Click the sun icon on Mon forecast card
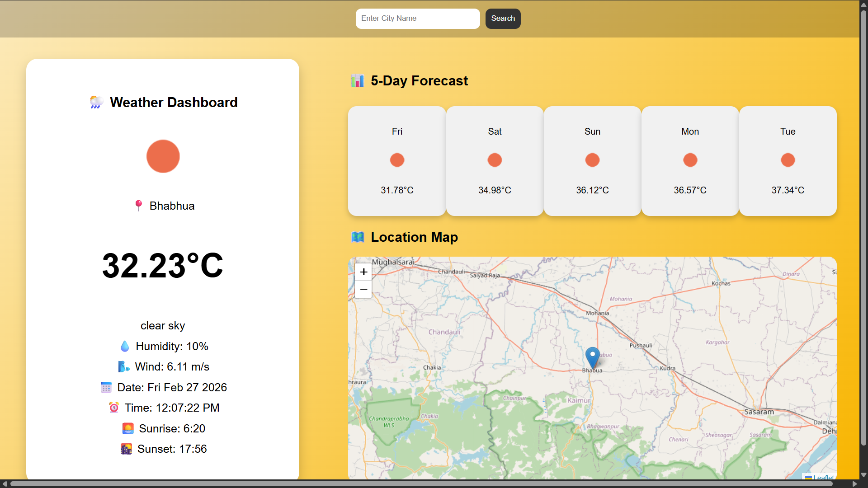868x488 pixels. [x=690, y=160]
